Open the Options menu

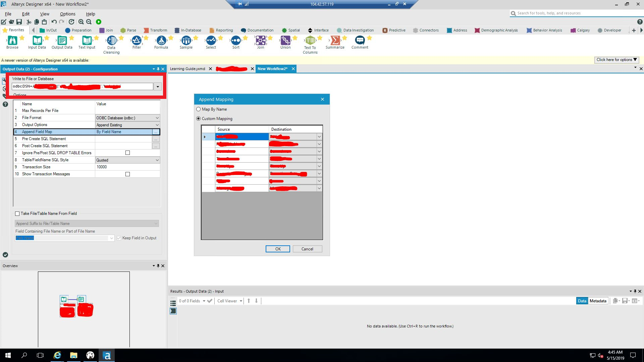coord(67,14)
